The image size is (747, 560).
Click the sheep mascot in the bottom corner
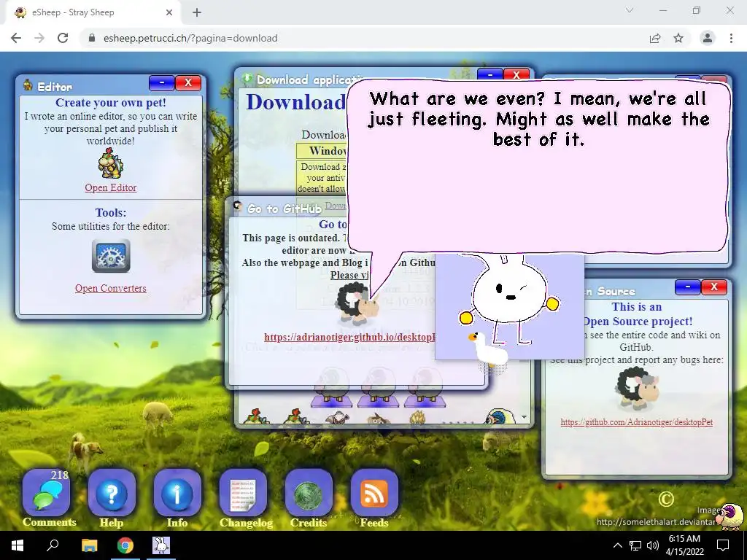pos(730,517)
